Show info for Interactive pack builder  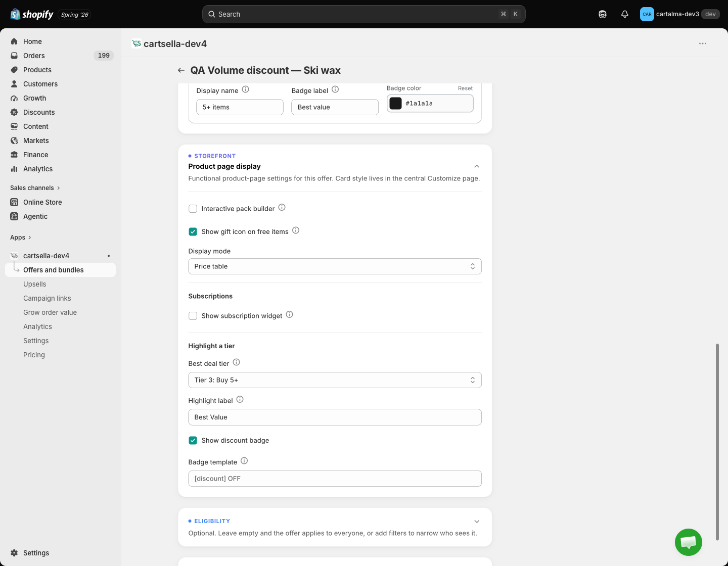282,207
